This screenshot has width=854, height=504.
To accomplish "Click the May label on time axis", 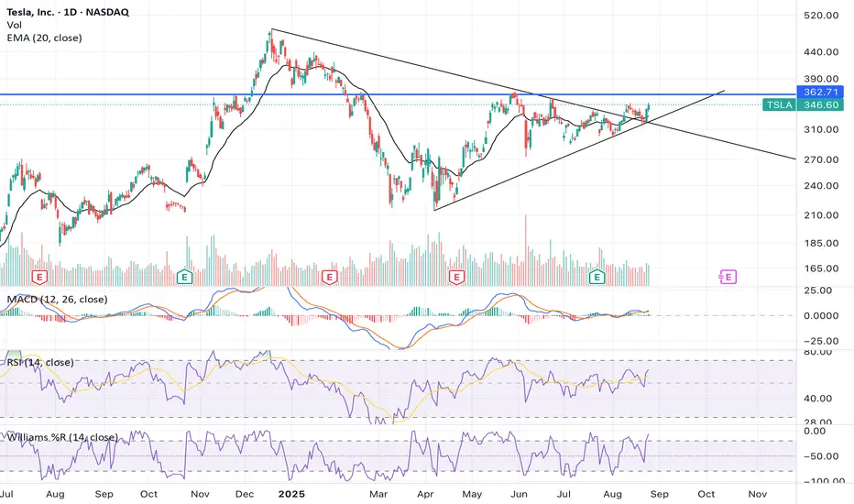I will point(472,494).
